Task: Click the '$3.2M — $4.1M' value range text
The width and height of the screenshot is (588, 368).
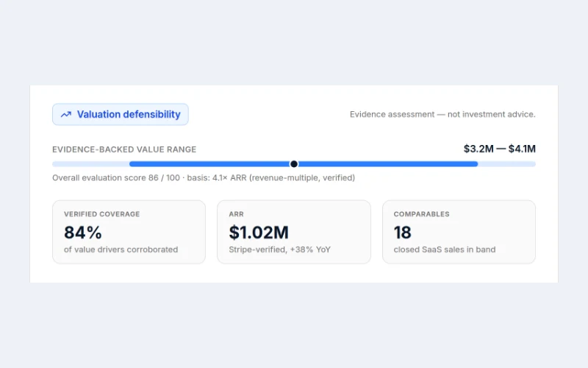Action: 500,149
